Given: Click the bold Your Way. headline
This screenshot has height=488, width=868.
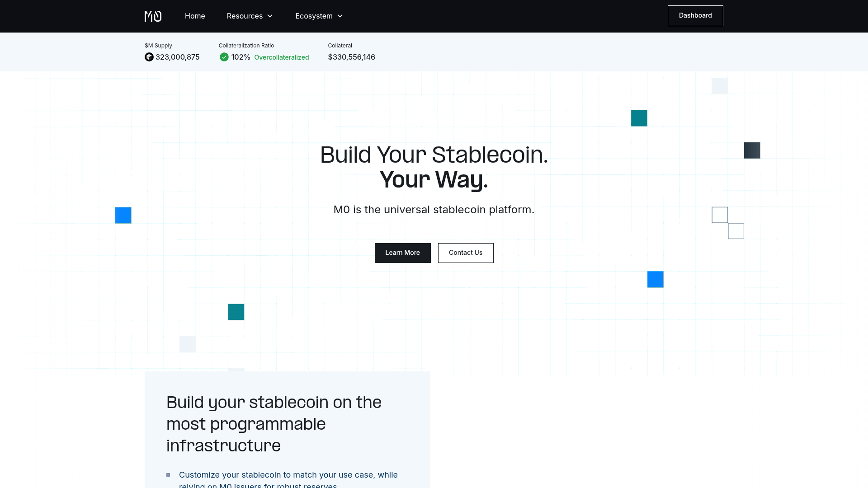Looking at the screenshot, I should [x=434, y=180].
